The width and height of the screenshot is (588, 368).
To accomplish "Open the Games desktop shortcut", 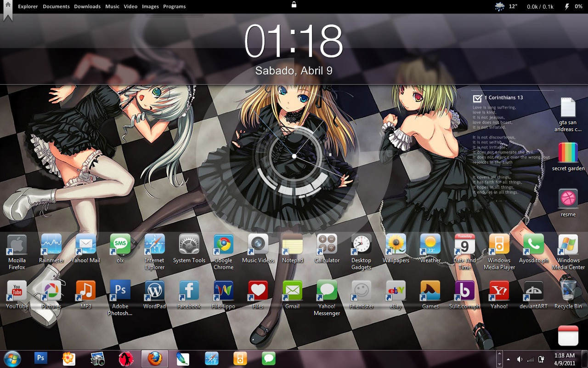I will pos(430,290).
